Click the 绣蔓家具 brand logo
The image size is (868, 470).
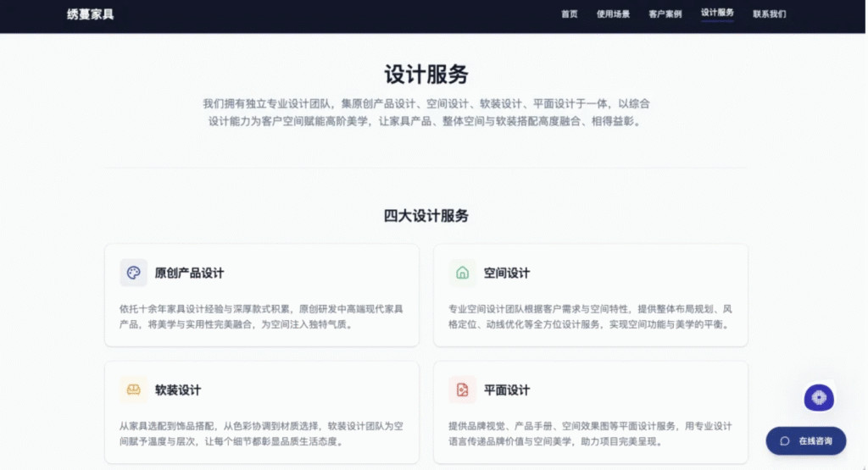[90, 14]
